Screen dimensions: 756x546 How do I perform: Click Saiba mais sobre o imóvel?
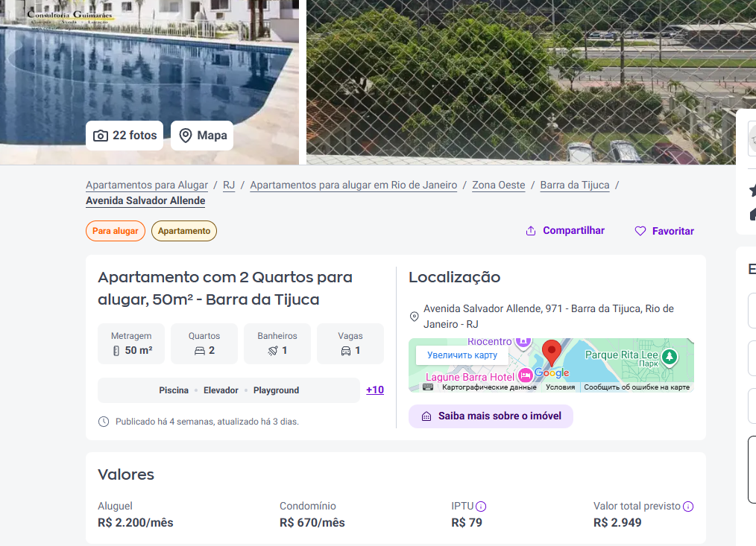click(491, 416)
